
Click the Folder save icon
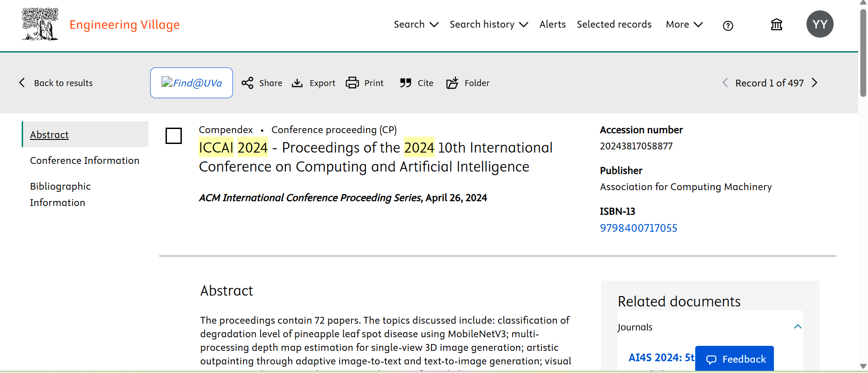(x=452, y=82)
